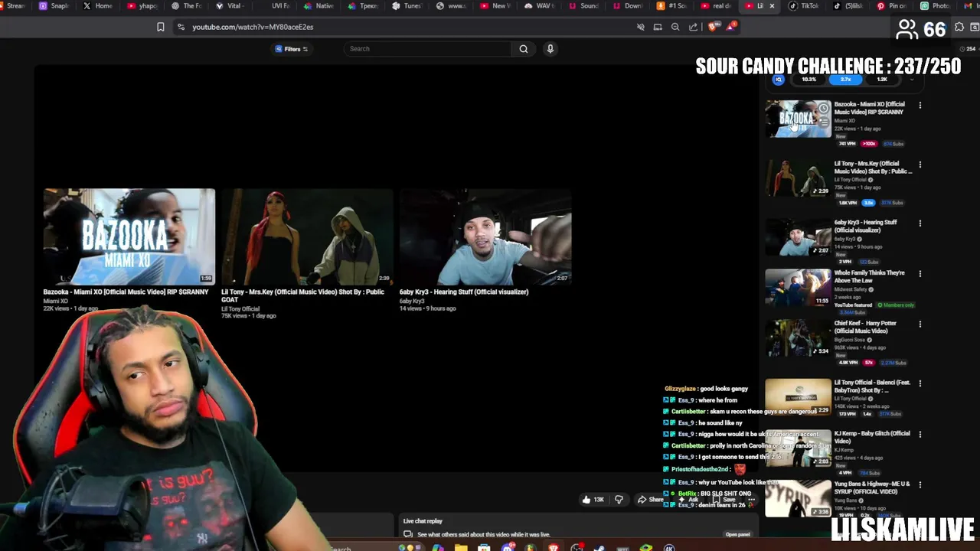The height and width of the screenshot is (551, 980).
Task: Open options menu for Whole Family Thinks sidebar video
Action: (920, 273)
